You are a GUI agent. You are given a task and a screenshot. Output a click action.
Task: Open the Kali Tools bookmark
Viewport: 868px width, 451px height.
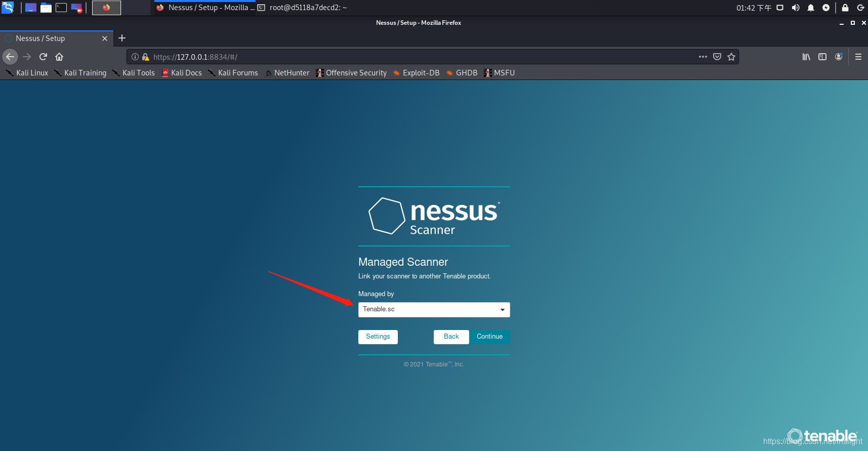[133, 73]
